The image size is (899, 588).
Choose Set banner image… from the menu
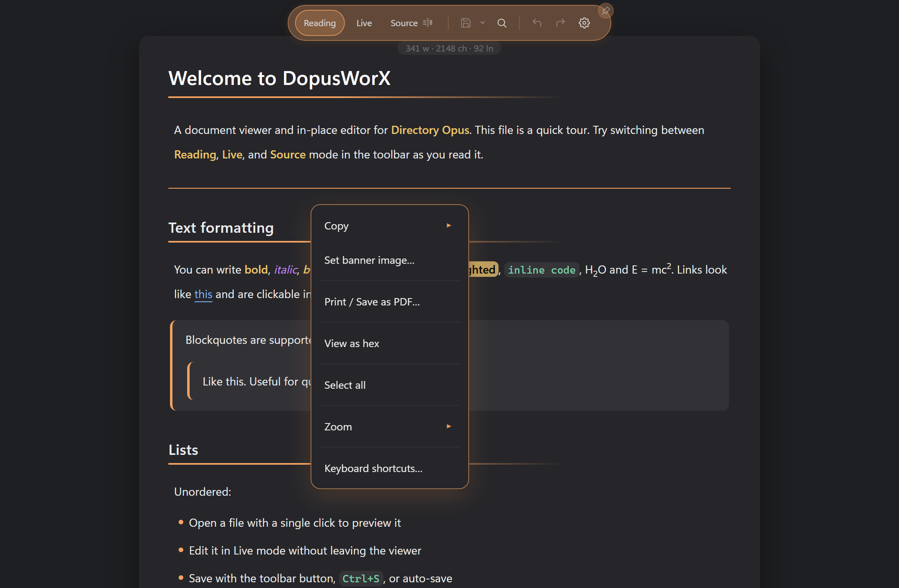pos(389,260)
